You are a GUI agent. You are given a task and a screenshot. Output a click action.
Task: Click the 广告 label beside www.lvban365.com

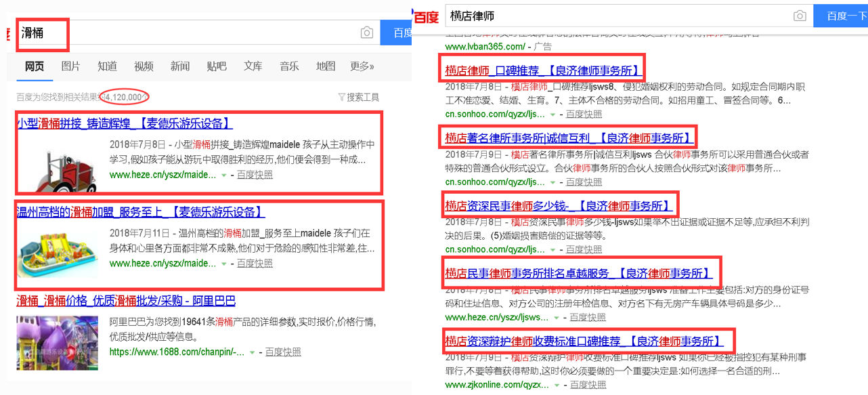point(542,47)
